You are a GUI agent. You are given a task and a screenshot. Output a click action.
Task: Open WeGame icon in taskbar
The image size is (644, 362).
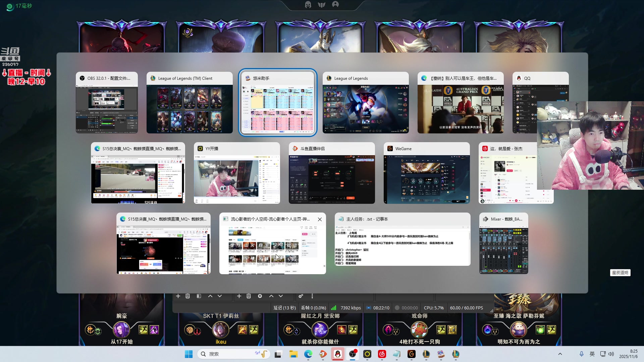[x=412, y=354]
